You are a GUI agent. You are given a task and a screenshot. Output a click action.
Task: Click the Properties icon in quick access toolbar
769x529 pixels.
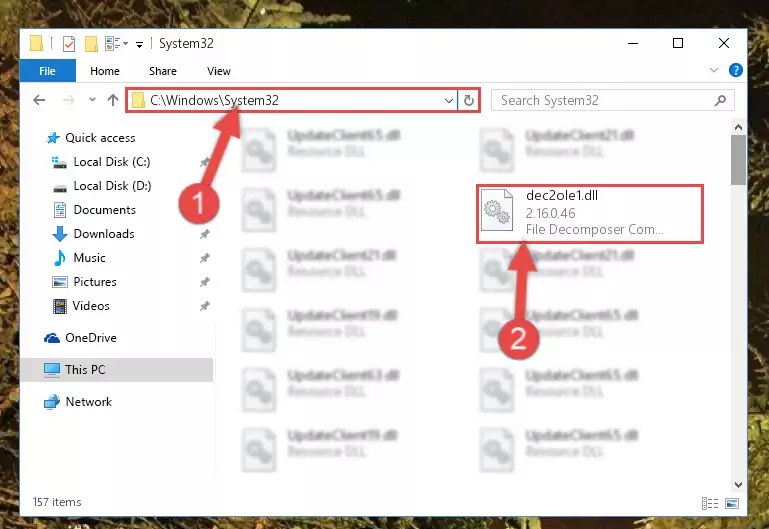pyautogui.click(x=69, y=44)
